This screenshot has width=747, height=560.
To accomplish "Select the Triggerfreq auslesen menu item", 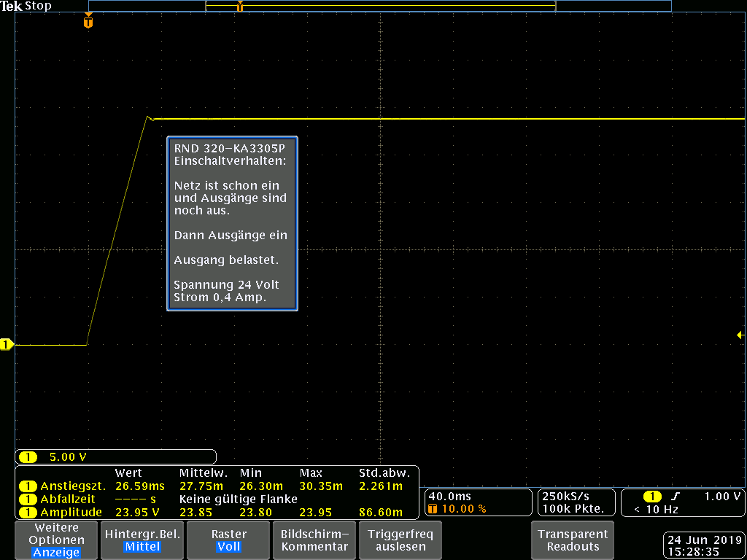I will point(400,540).
